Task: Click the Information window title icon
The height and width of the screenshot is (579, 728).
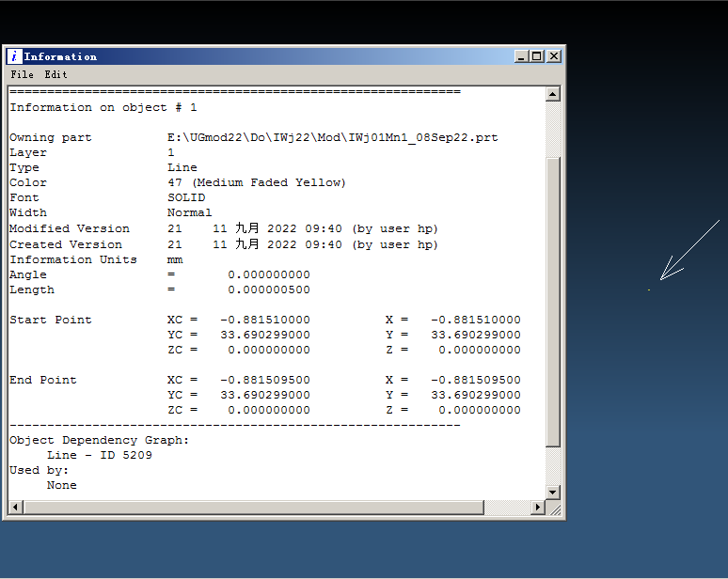Action: (x=14, y=56)
